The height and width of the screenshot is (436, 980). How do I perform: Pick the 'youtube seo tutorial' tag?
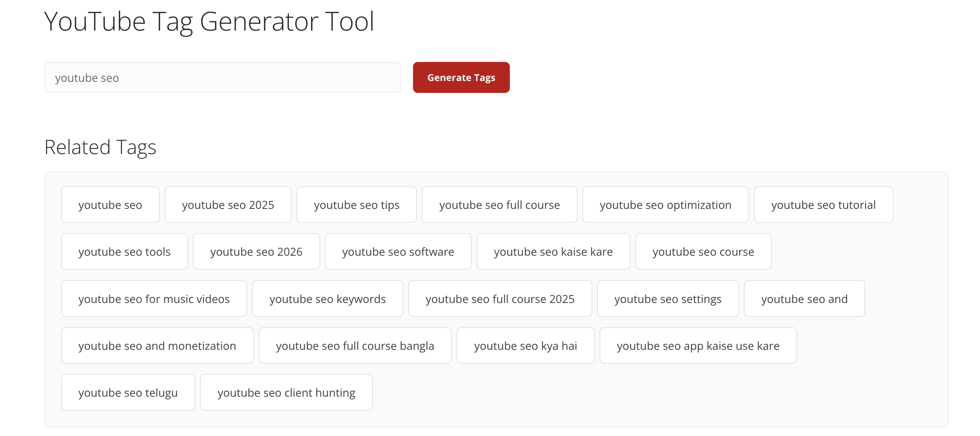point(823,204)
